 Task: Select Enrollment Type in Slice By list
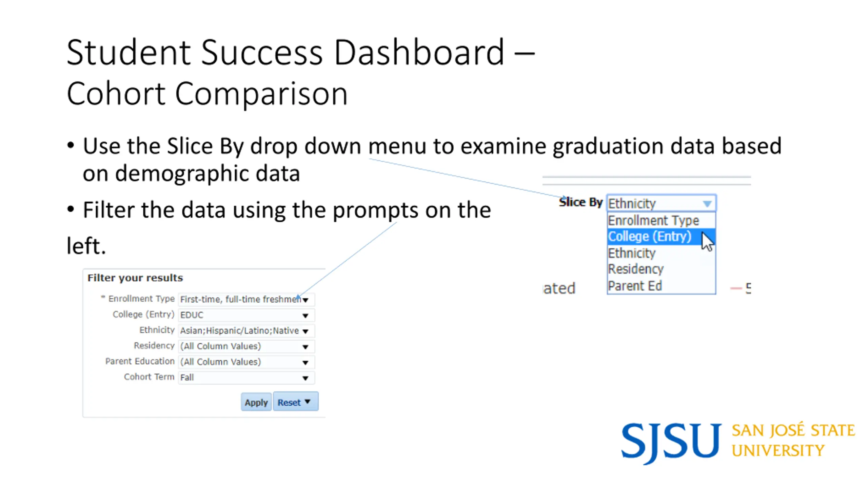[661, 220]
